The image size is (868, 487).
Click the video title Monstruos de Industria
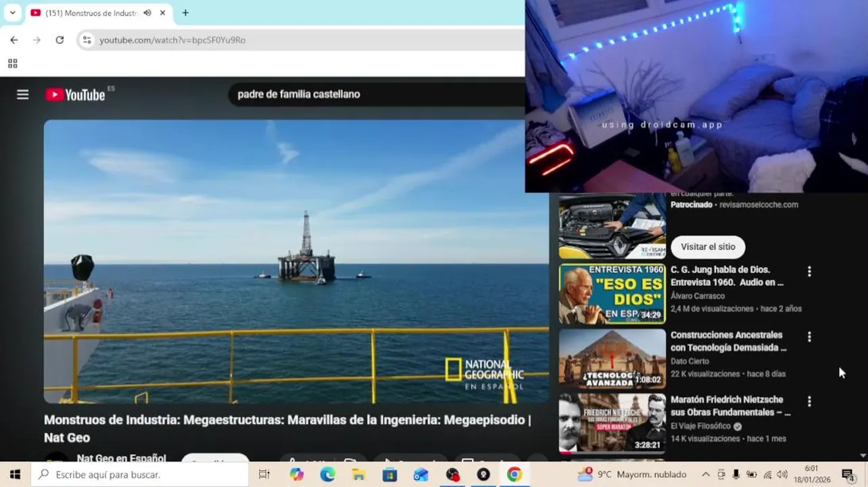tap(287, 428)
